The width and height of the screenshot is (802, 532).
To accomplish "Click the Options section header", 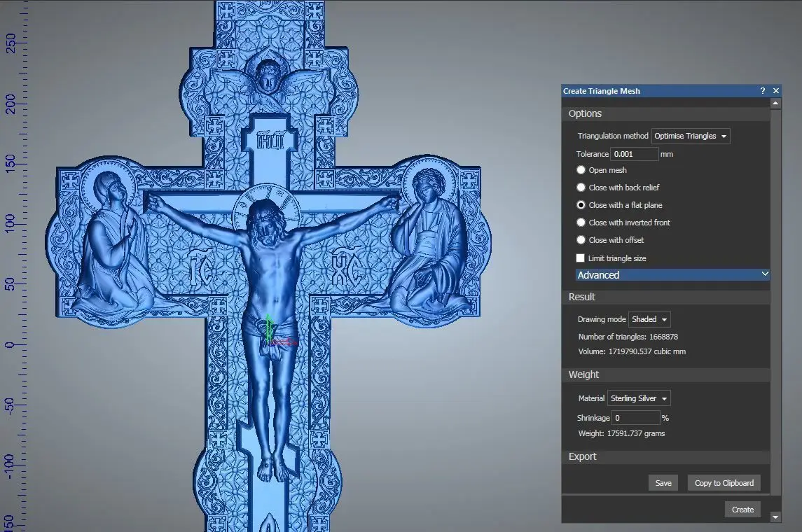I will (x=666, y=113).
